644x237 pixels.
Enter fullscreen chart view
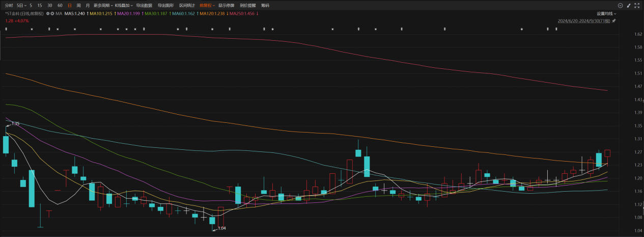click(x=637, y=5)
